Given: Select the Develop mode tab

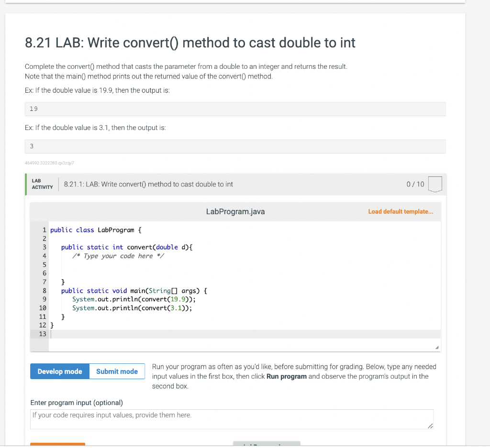Looking at the screenshot, I should 59,371.
